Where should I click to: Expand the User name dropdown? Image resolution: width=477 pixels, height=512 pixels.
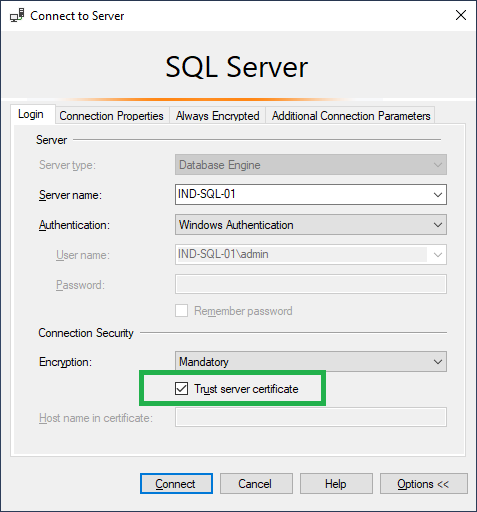pyautogui.click(x=438, y=255)
